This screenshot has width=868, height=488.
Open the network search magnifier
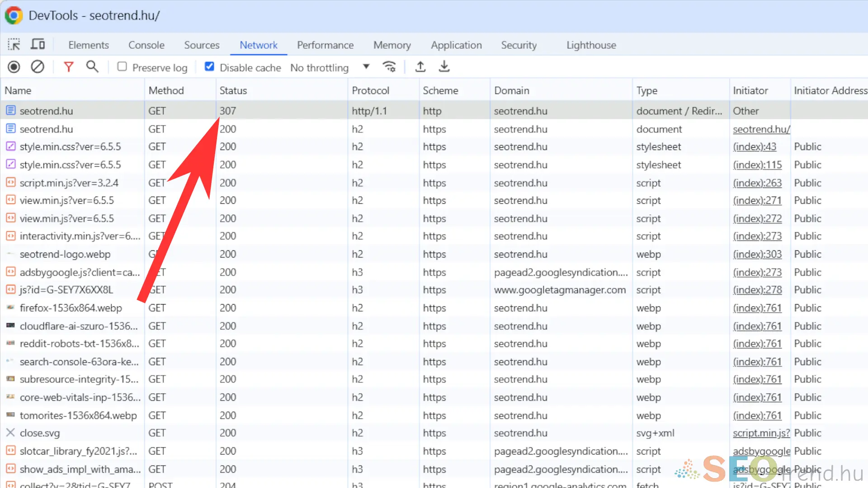[92, 67]
